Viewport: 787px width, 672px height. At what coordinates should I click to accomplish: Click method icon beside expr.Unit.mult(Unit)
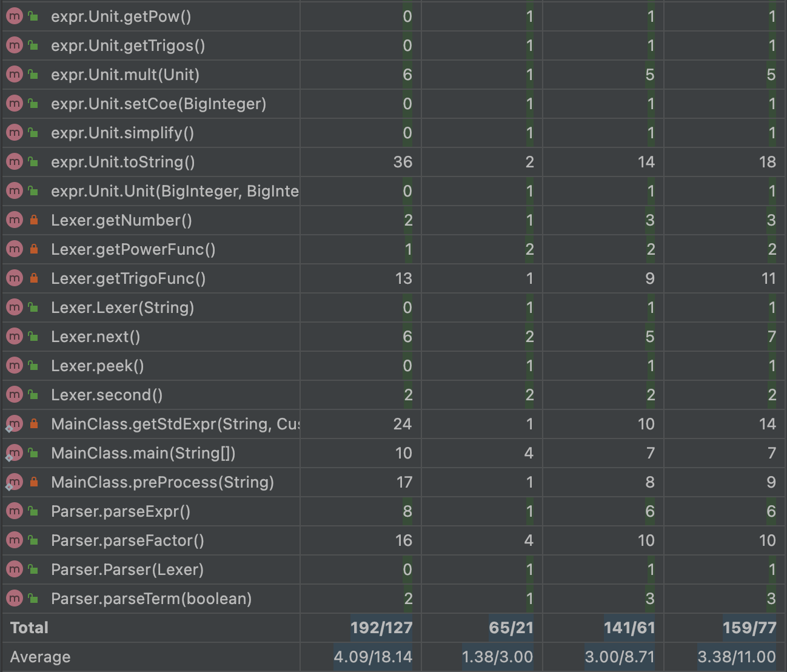pyautogui.click(x=14, y=75)
